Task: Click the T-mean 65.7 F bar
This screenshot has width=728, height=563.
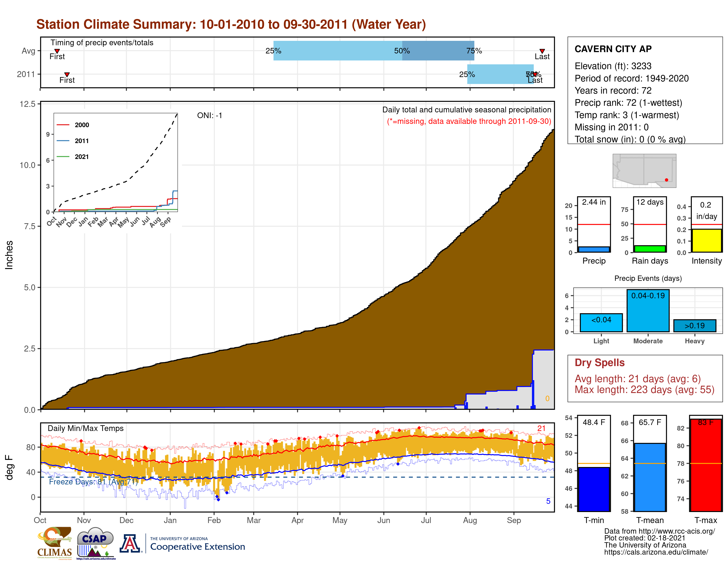Action: pyautogui.click(x=650, y=477)
